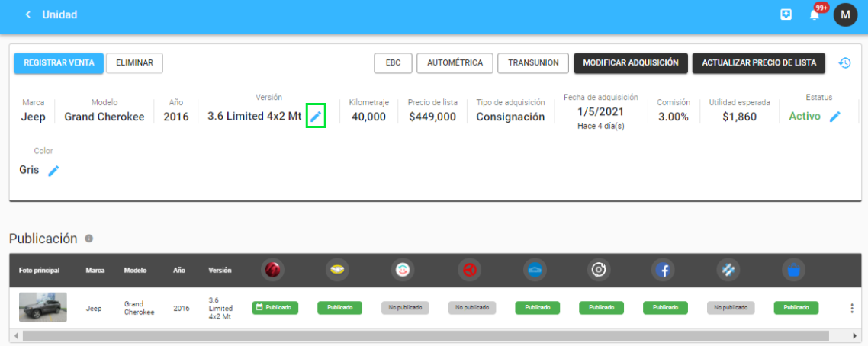Click the Eliminar button

click(134, 63)
